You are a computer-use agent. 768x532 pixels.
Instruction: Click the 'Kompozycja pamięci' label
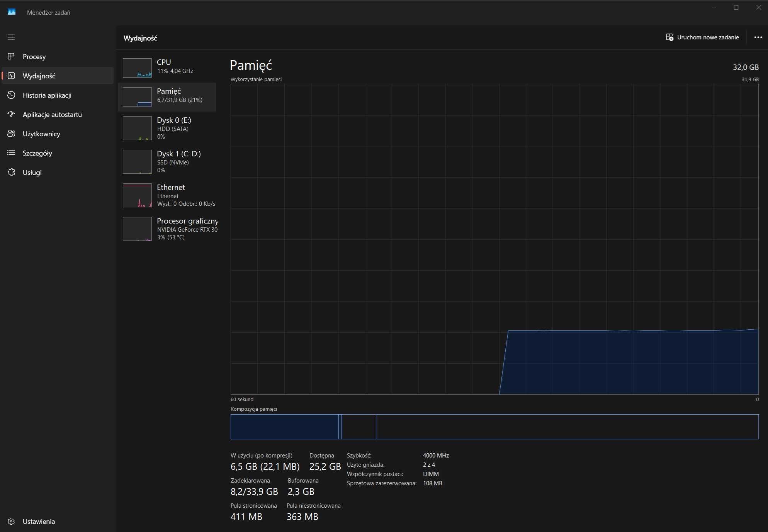click(254, 409)
